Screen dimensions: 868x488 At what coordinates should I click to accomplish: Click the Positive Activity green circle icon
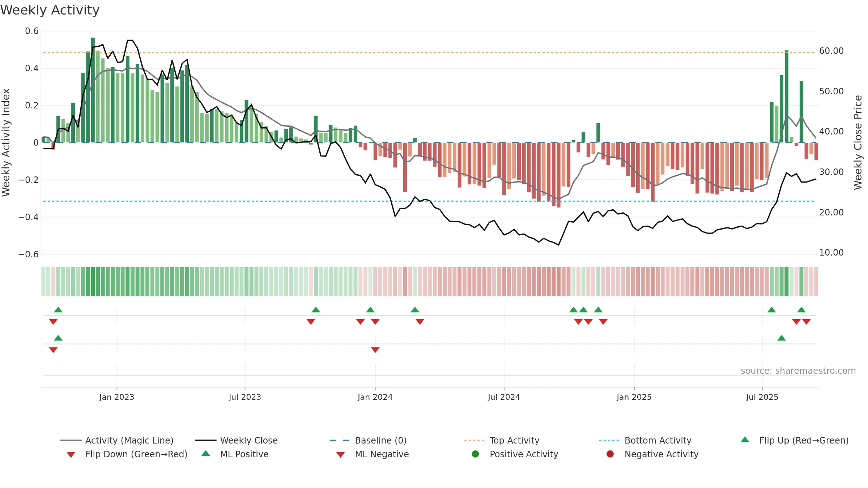click(475, 454)
